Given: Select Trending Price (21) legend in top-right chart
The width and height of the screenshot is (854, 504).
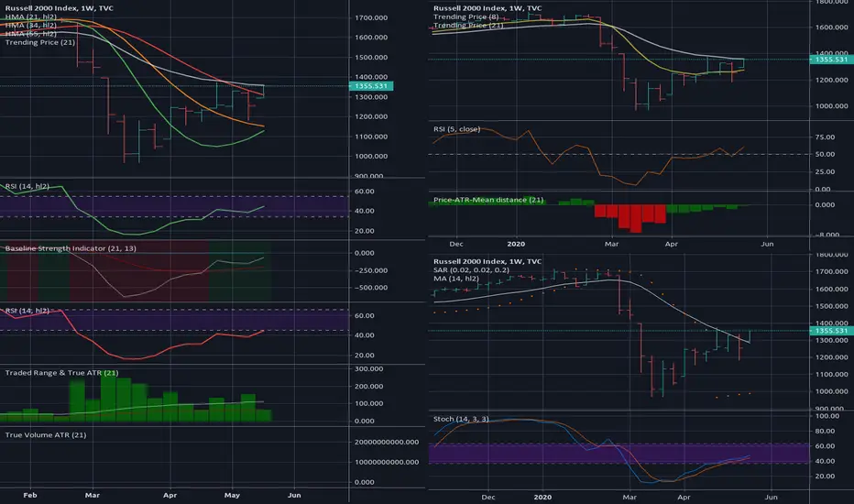Looking at the screenshot, I should 468,25.
